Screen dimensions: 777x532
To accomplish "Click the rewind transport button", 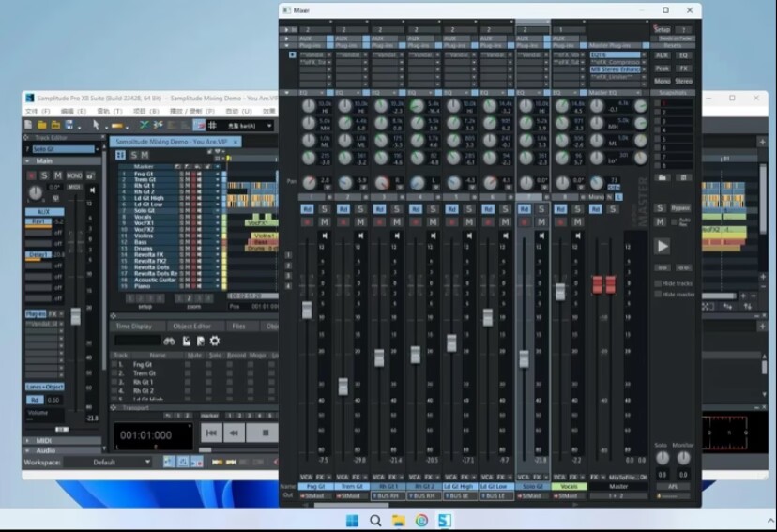I will tap(234, 433).
